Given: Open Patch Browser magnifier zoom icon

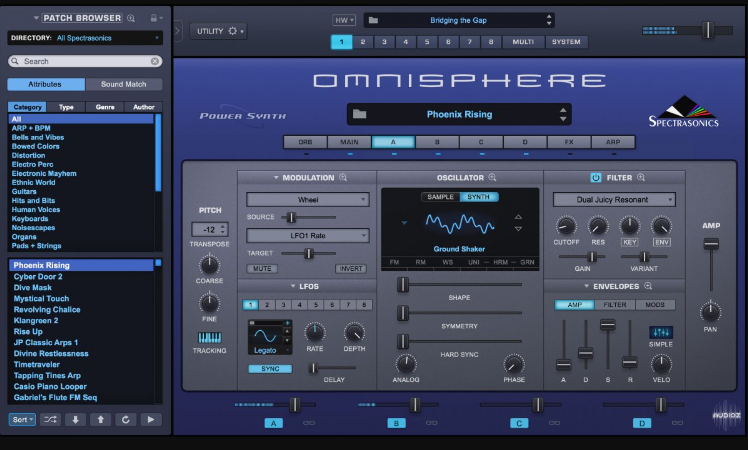Looking at the screenshot, I should coord(131,18).
